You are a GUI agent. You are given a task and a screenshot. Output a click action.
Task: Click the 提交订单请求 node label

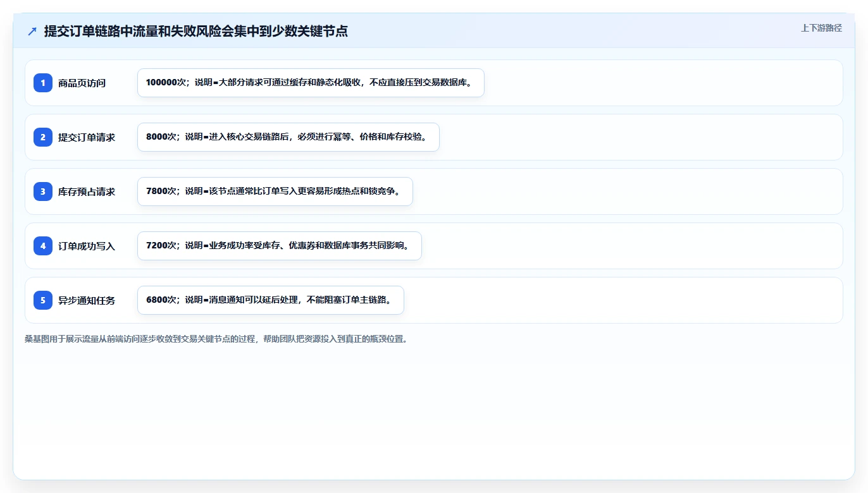coord(87,137)
